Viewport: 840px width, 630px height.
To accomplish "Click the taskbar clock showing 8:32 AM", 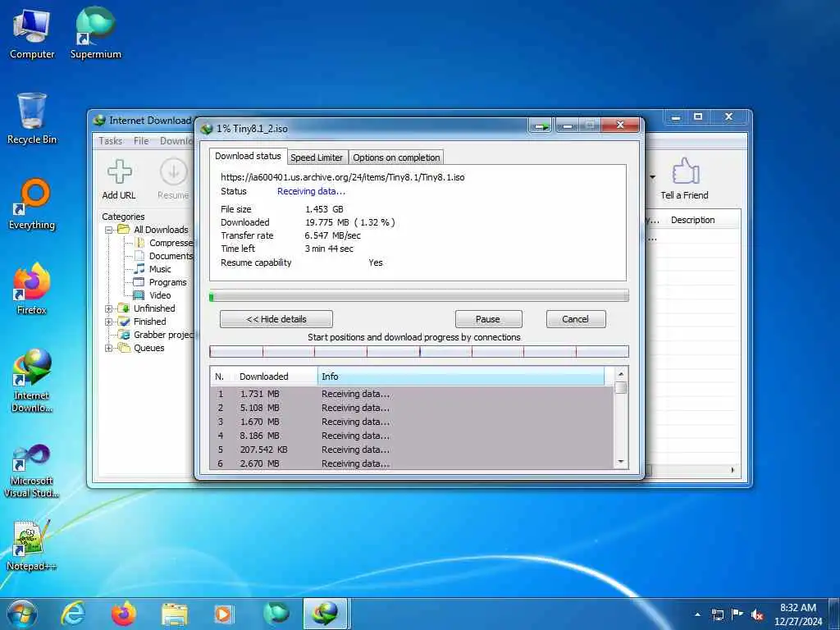I will 798,614.
